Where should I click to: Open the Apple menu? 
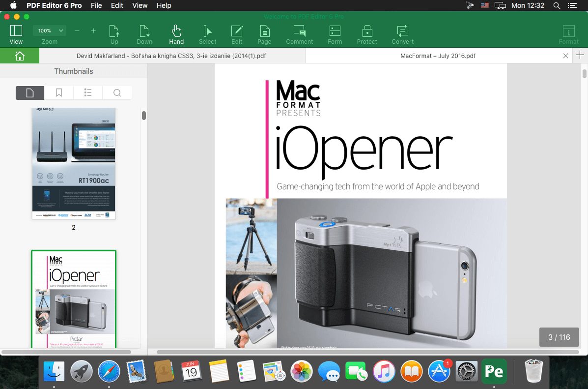tap(13, 5)
